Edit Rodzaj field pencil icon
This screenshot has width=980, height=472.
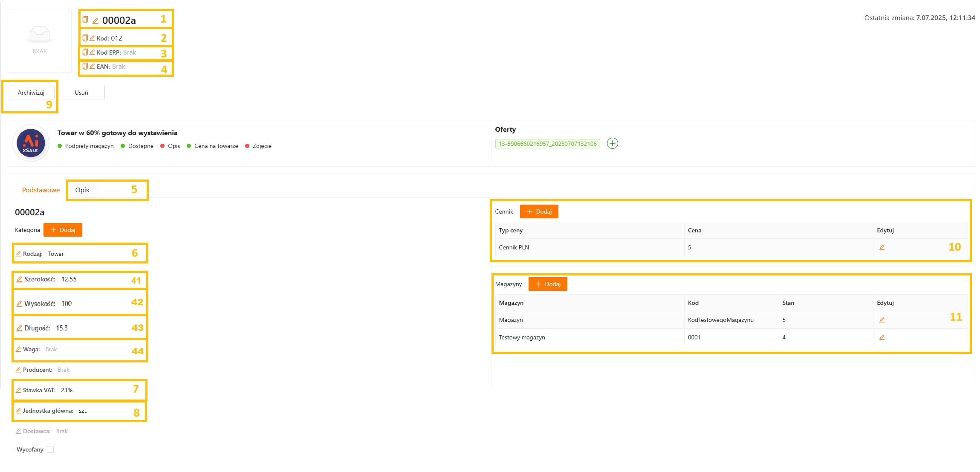point(18,254)
